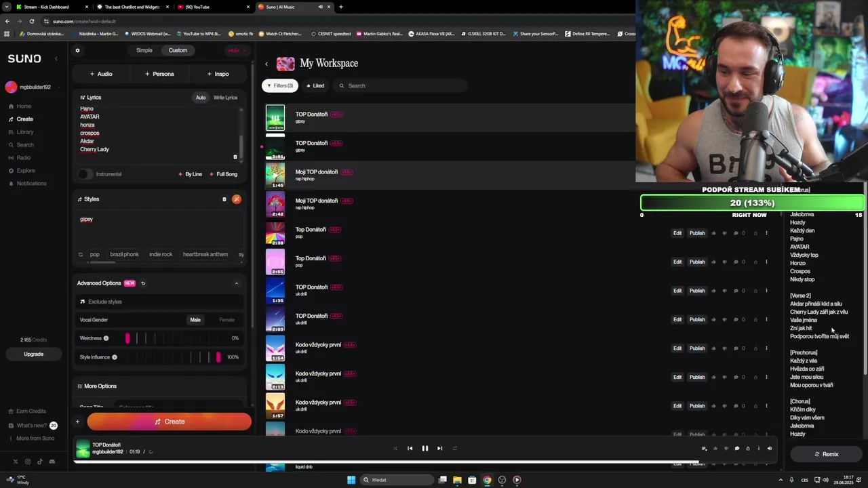This screenshot has width=868, height=488.
Task: Open Library in the Suno sidebar
Action: 25,132
